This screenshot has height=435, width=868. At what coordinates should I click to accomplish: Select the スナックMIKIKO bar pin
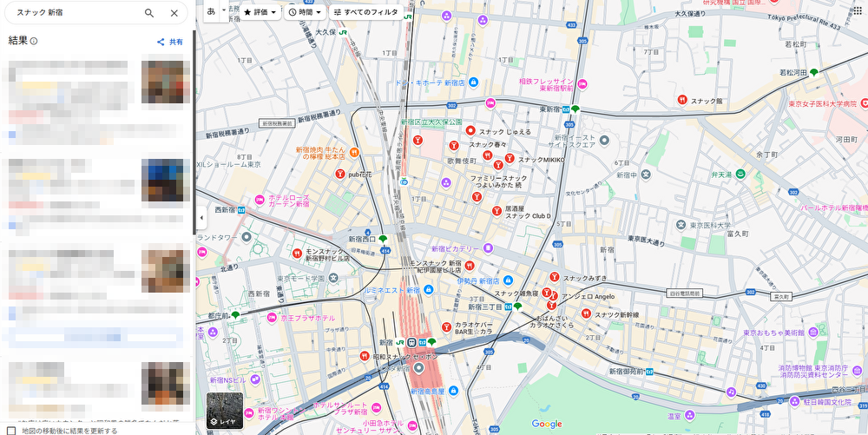pyautogui.click(x=510, y=158)
